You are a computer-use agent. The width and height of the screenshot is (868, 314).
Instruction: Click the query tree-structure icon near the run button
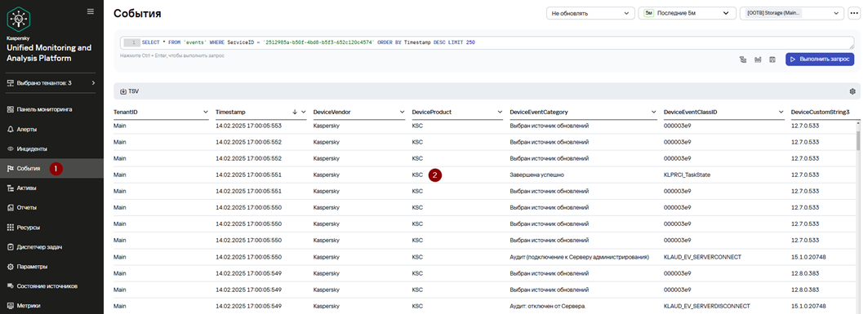coord(743,60)
